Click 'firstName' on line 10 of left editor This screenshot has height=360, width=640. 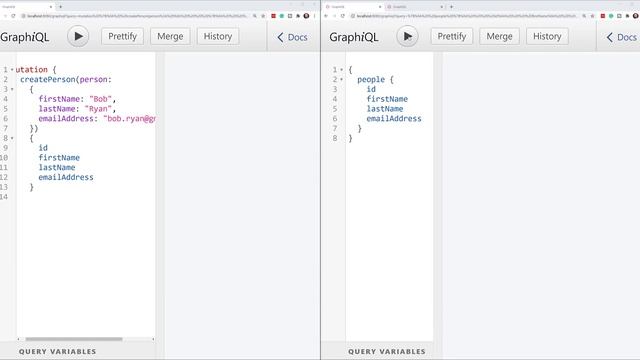point(59,158)
